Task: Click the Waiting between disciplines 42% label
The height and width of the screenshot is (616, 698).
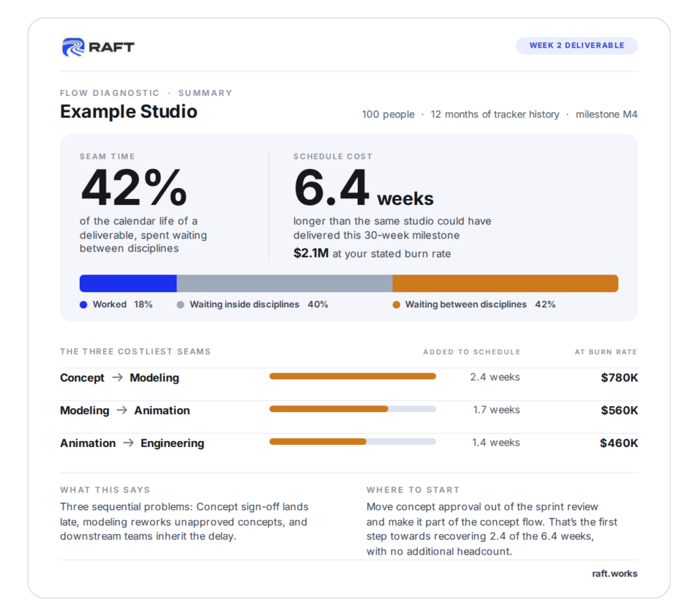Action: coord(481,305)
